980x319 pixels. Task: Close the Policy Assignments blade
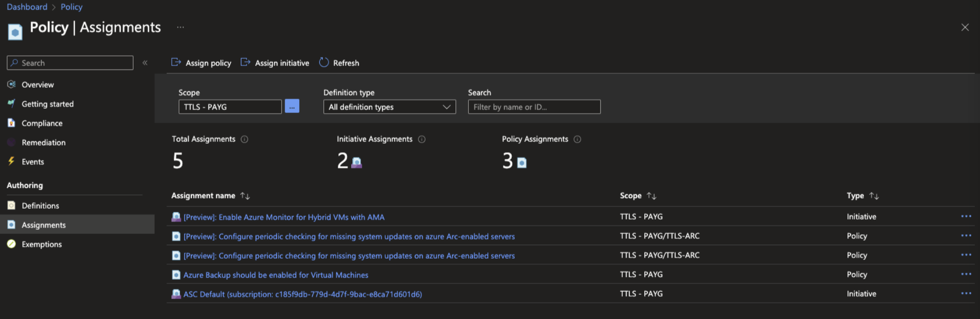(965, 27)
